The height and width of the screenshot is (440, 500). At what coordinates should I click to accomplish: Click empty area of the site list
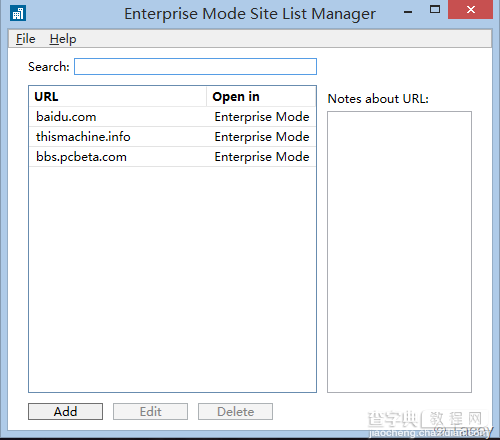(172, 279)
